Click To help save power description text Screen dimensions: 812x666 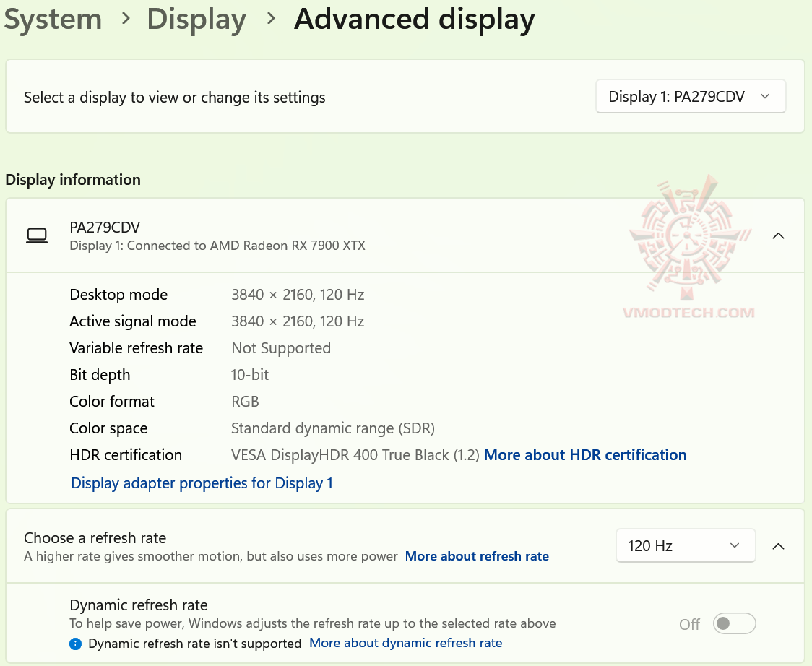click(312, 623)
